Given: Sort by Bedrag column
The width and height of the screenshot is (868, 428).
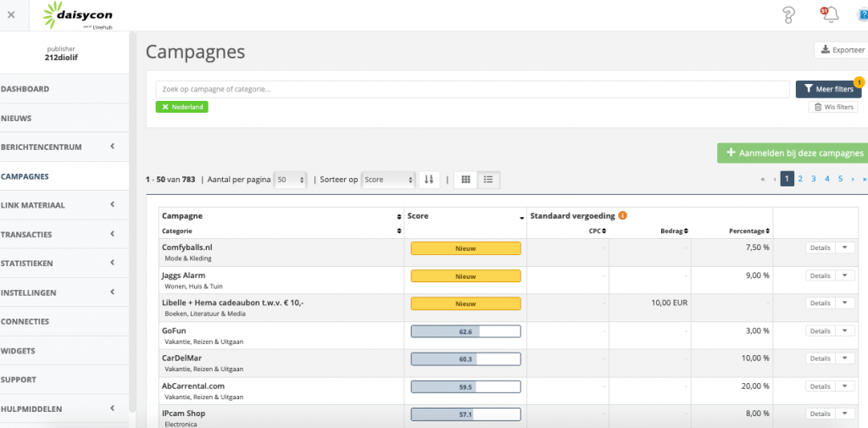Looking at the screenshot, I should pos(674,231).
